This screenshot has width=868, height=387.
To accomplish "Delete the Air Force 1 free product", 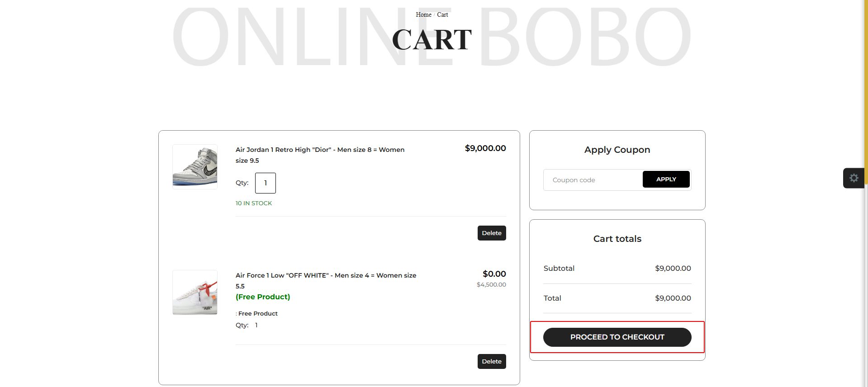I will 492,362.
